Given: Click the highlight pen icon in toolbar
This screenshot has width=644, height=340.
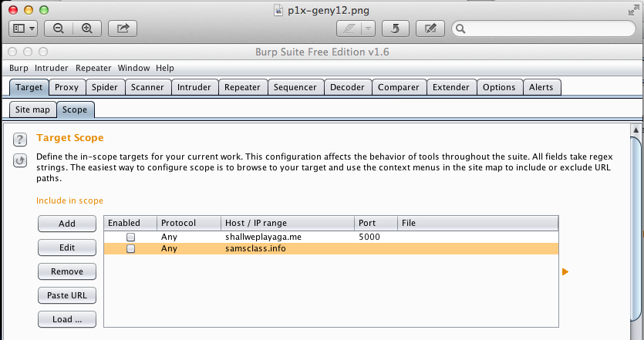Looking at the screenshot, I should 349,29.
